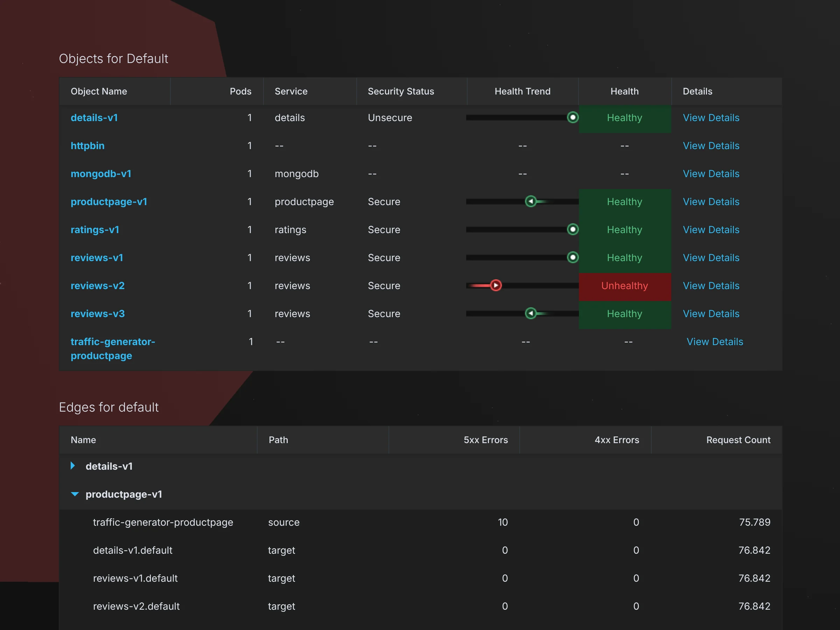Click View Details for traffic-generator-productpage

point(715,342)
